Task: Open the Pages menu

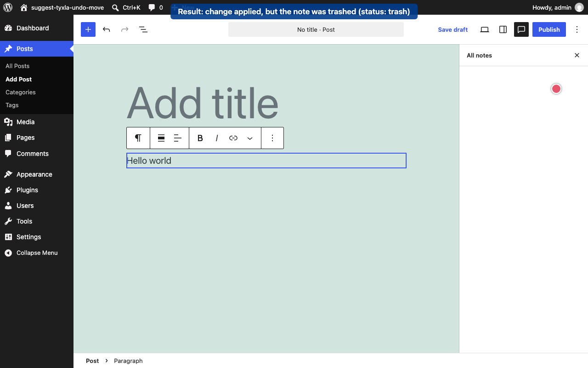Action: pos(37,138)
